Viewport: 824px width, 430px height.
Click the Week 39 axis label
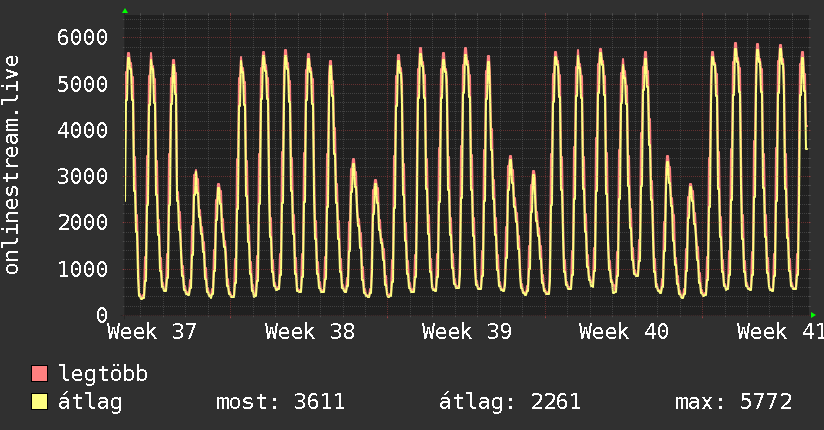click(x=467, y=332)
